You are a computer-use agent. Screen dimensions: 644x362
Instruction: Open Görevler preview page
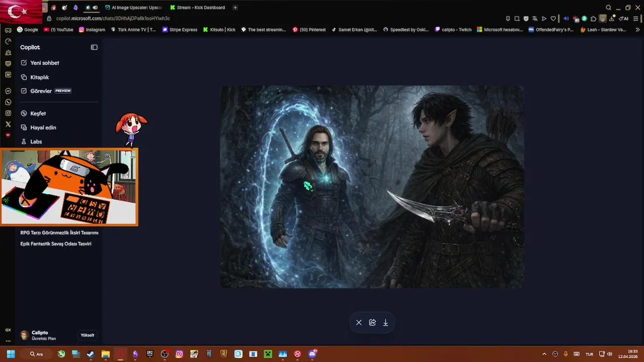(46, 91)
